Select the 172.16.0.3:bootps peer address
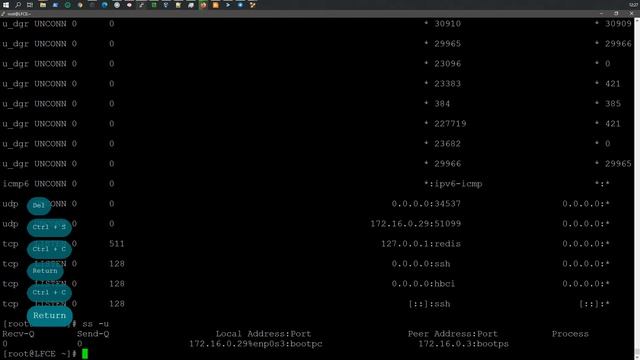Viewport: 640px width, 360px height. coord(463,344)
